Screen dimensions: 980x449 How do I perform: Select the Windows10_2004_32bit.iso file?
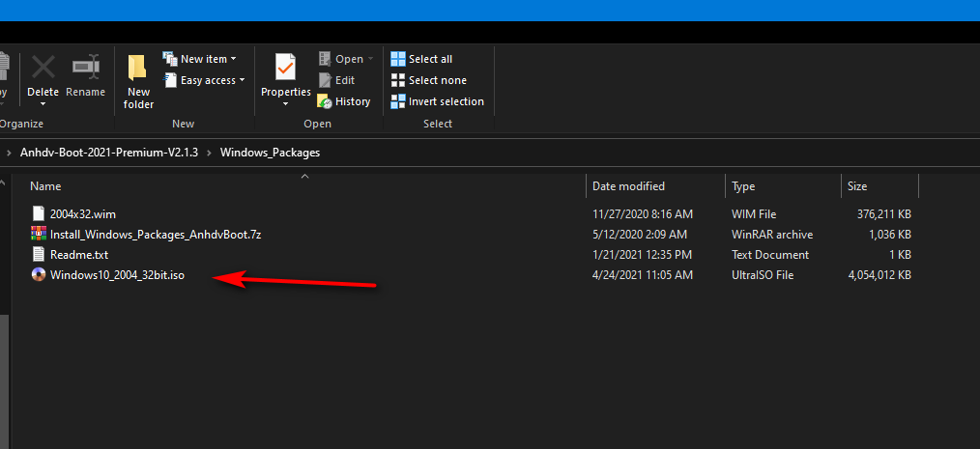point(118,275)
